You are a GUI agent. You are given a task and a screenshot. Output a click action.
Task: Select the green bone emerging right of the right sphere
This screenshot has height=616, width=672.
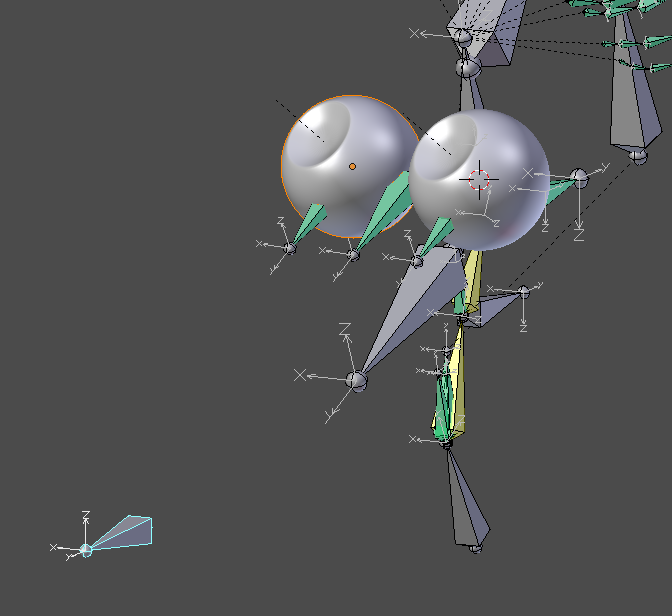559,191
